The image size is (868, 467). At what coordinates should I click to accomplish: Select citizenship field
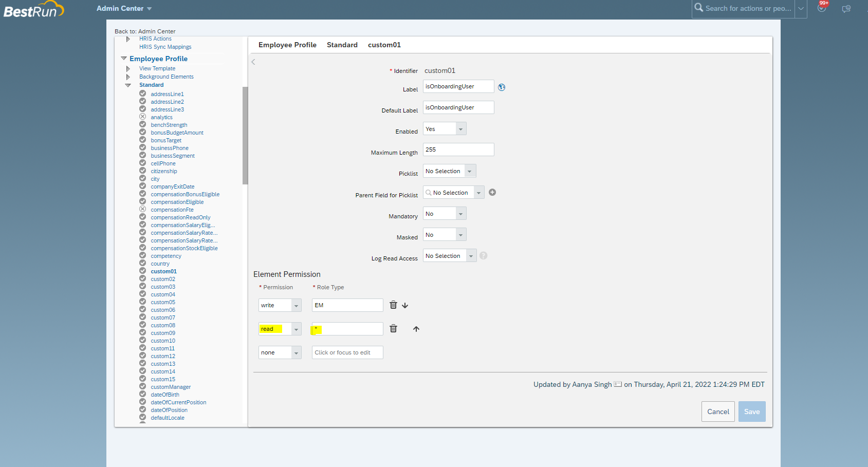[x=164, y=171]
